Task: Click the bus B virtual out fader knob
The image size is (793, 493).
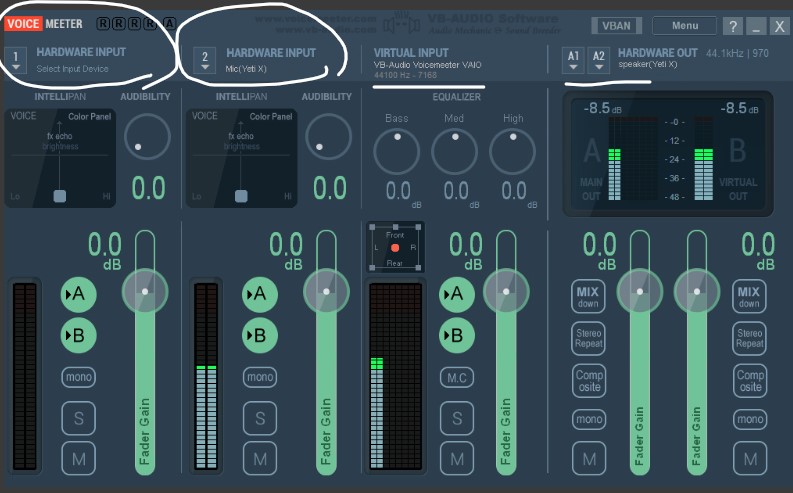Action: (x=697, y=291)
